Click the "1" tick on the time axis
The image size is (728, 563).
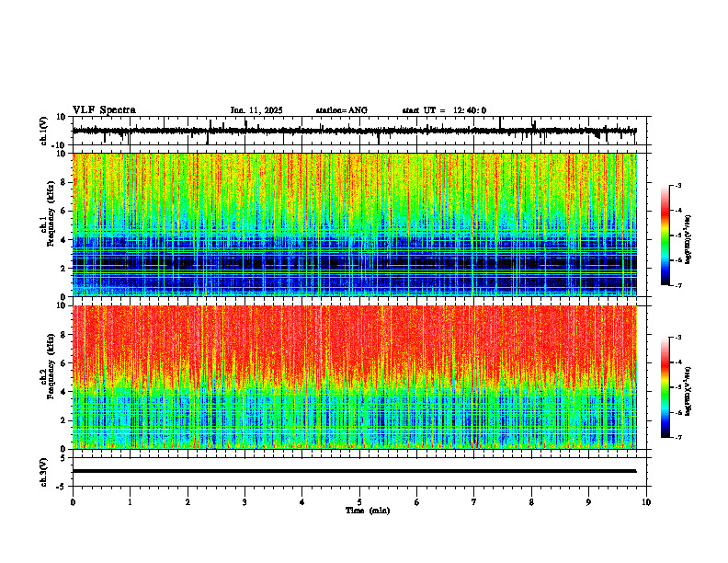point(130,502)
